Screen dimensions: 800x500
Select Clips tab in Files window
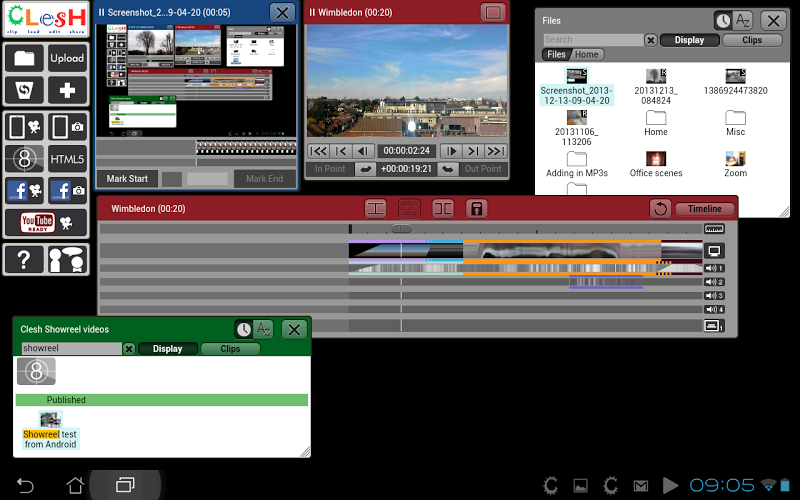click(x=752, y=40)
